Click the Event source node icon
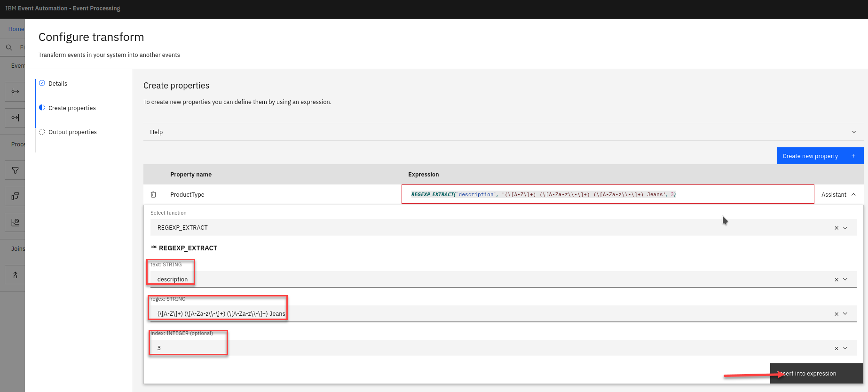 tap(15, 92)
